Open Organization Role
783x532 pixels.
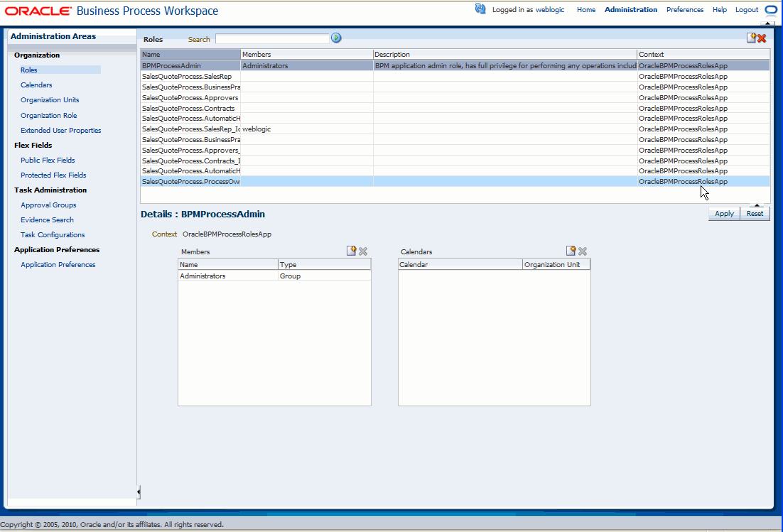49,115
